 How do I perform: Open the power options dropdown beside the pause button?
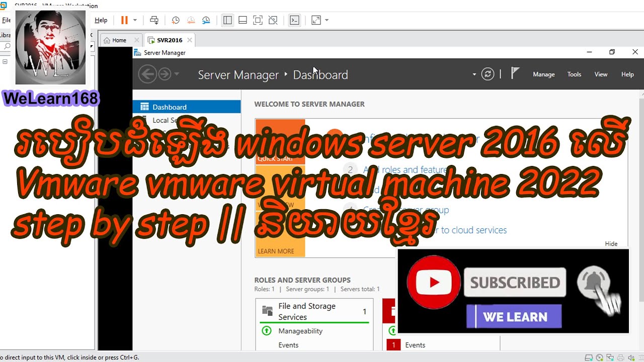(x=135, y=20)
